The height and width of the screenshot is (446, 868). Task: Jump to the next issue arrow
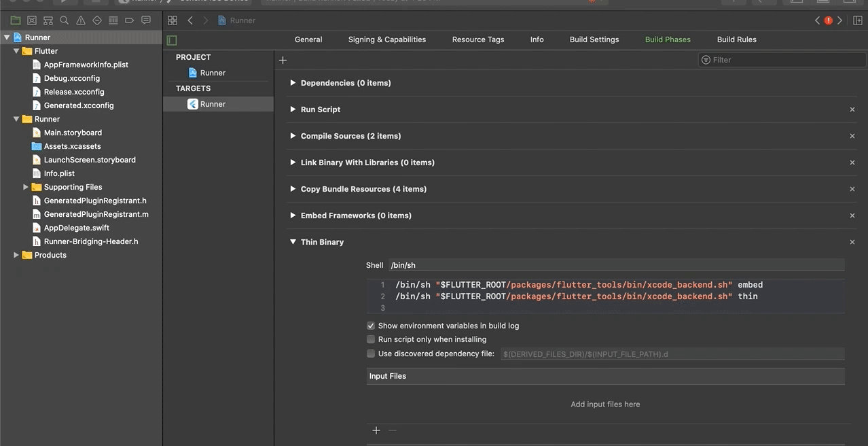[840, 20]
